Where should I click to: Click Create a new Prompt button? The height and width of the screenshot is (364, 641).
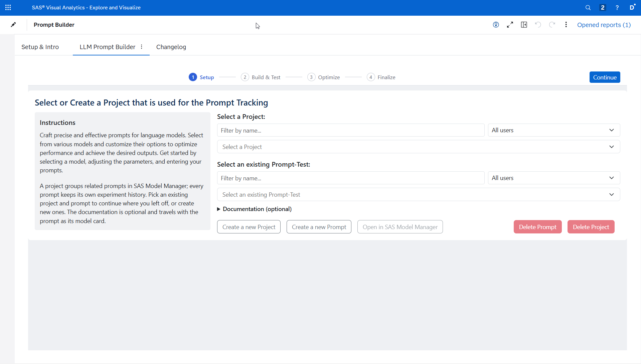pyautogui.click(x=319, y=227)
